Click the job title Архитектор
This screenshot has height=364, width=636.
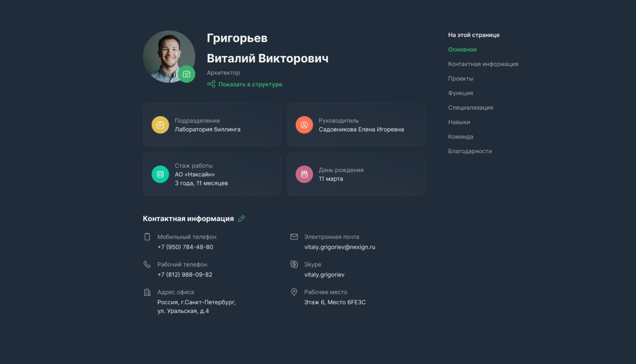[223, 72]
